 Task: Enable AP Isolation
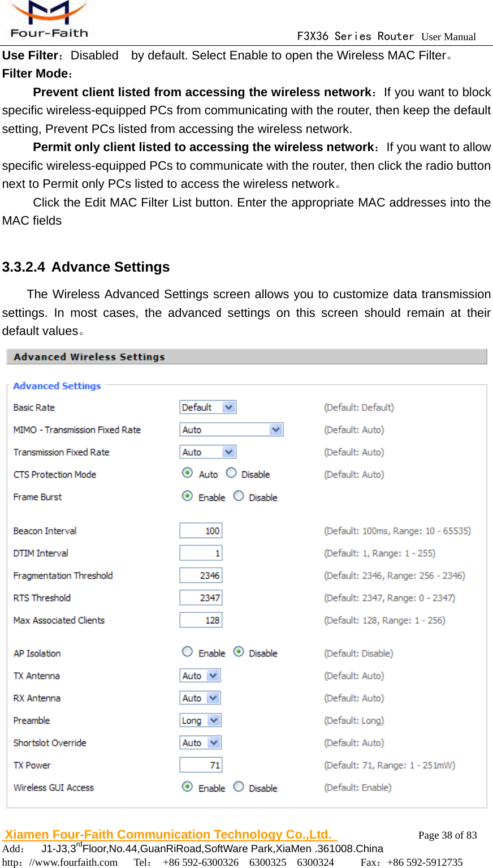point(187,651)
